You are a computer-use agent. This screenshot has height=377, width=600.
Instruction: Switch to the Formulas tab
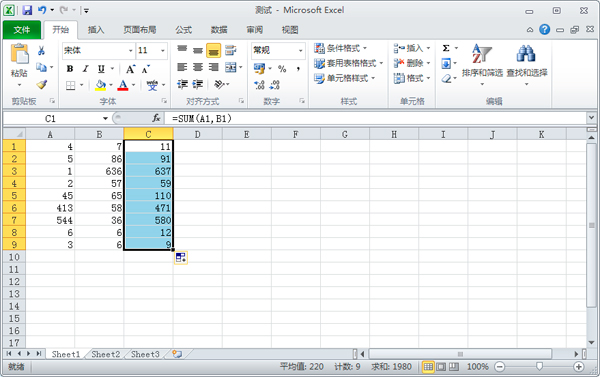click(184, 30)
